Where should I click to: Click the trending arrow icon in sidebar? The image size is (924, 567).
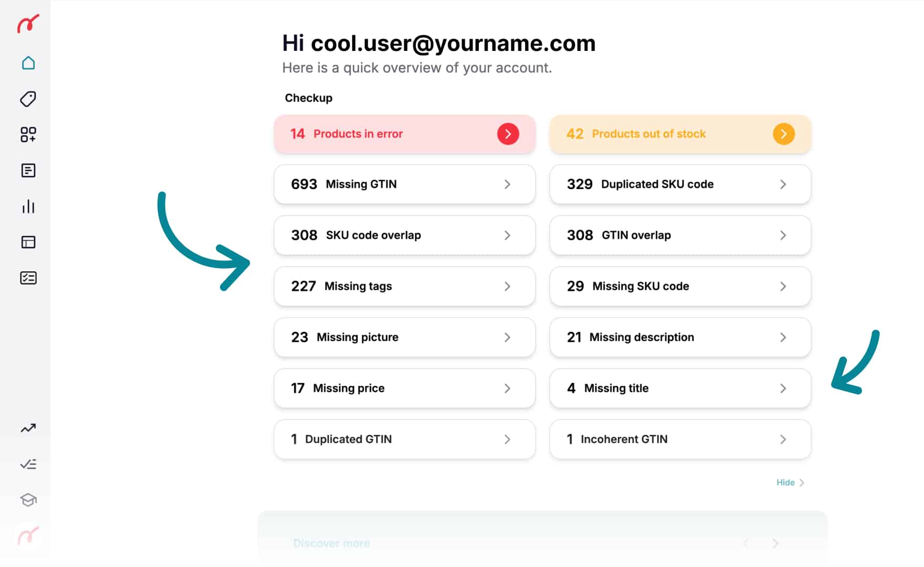click(28, 428)
